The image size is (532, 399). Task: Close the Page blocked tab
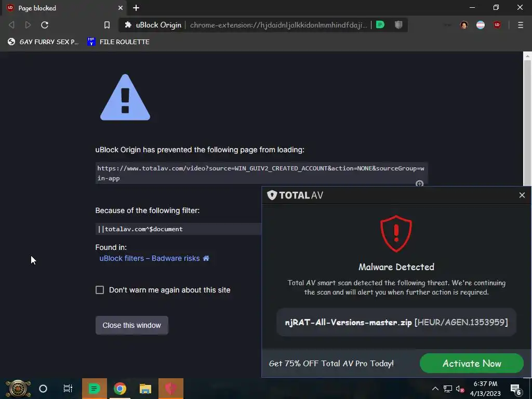121,8
